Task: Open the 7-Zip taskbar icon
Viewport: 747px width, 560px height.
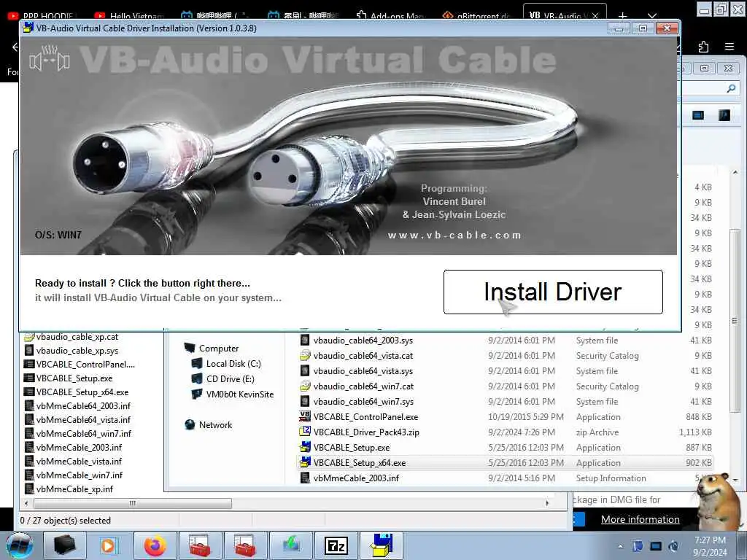Action: pos(336,545)
